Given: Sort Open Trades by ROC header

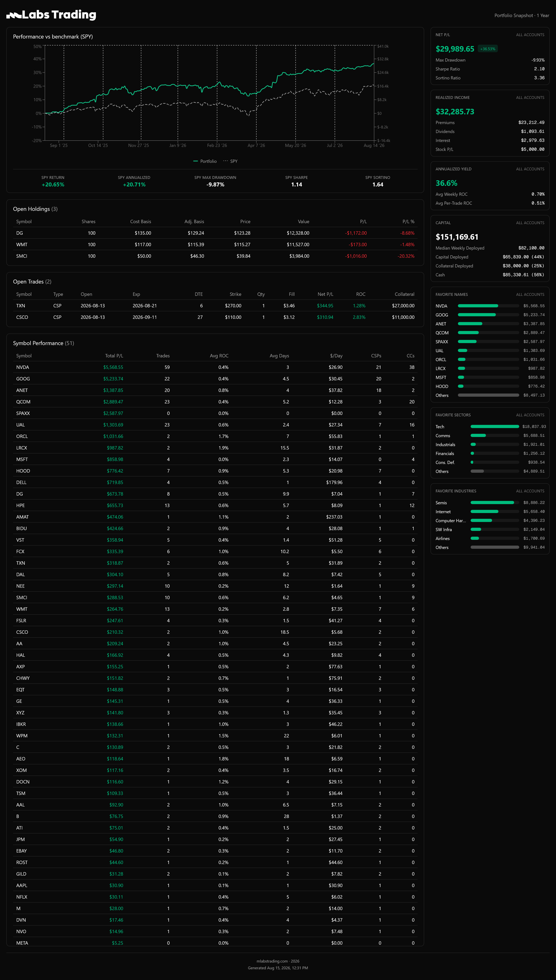Looking at the screenshot, I should (x=361, y=294).
